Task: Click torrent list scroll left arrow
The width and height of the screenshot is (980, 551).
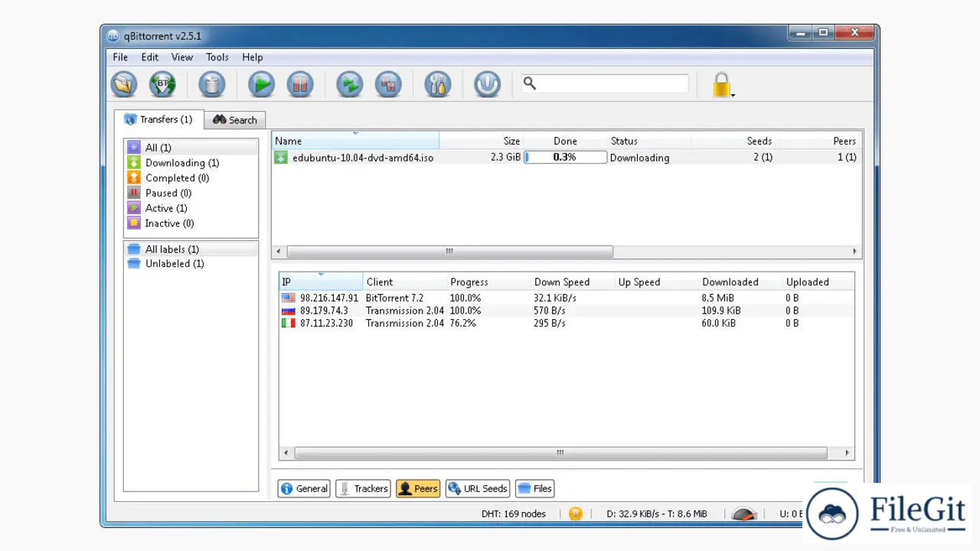Action: click(x=279, y=251)
